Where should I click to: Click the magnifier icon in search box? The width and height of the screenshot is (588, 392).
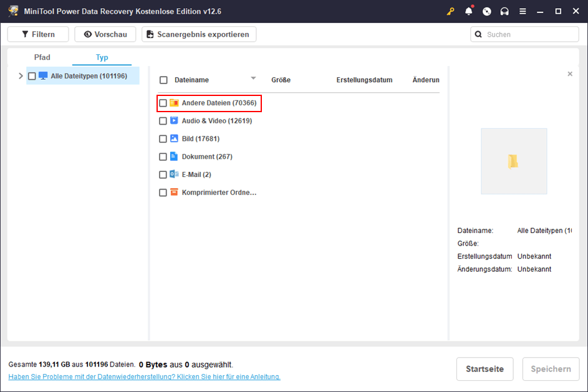(x=478, y=34)
